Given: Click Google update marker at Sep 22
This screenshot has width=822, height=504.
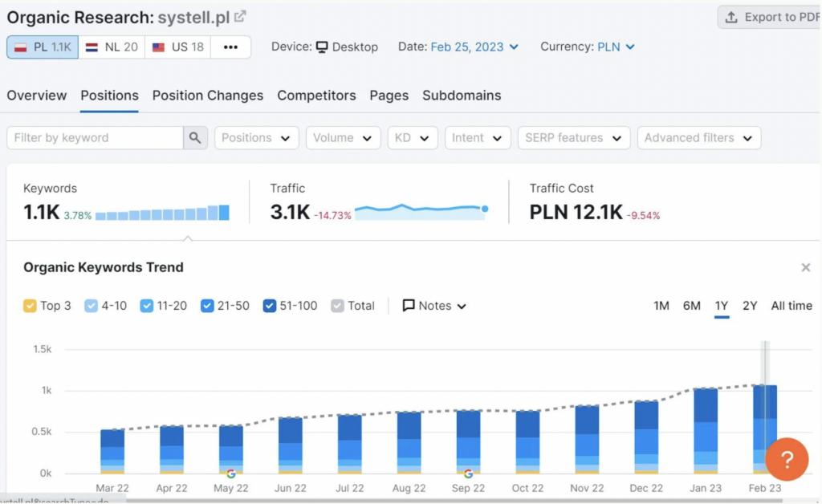Looking at the screenshot, I should click(468, 474).
